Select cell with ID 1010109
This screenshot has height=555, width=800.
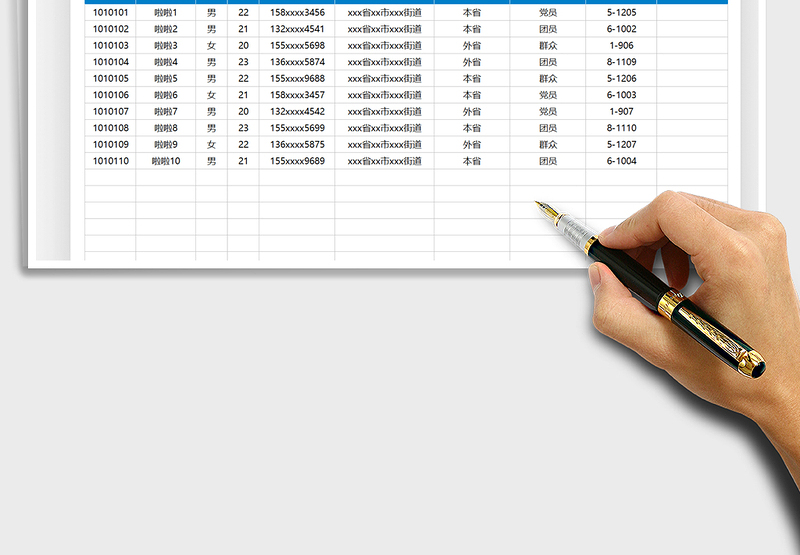pos(110,144)
